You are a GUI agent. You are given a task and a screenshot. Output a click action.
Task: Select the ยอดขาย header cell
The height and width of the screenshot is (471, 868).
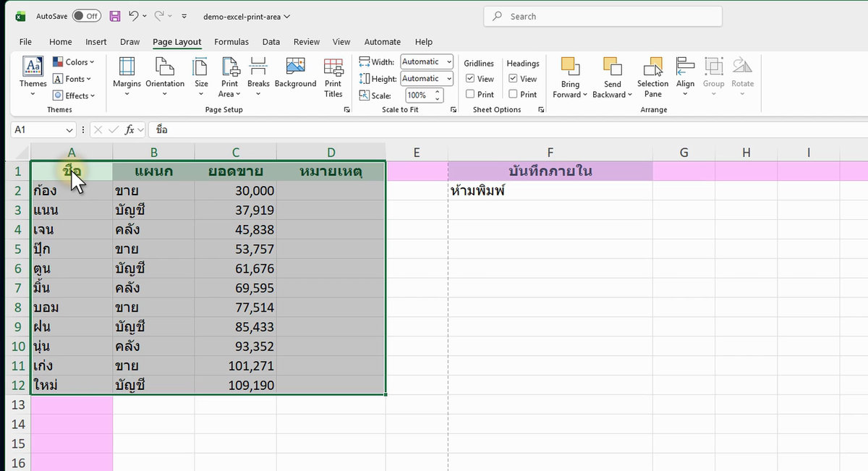pyautogui.click(x=235, y=171)
